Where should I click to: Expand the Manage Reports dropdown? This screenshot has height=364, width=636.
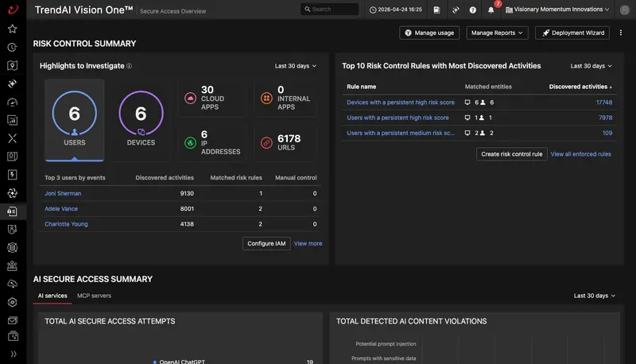coord(497,33)
